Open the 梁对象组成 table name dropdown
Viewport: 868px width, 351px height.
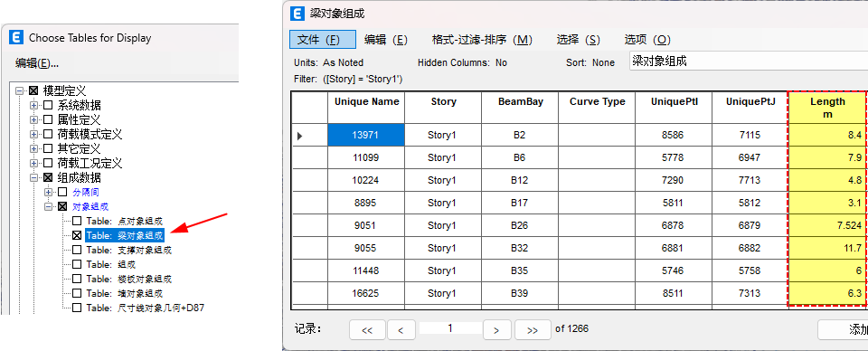pos(749,62)
